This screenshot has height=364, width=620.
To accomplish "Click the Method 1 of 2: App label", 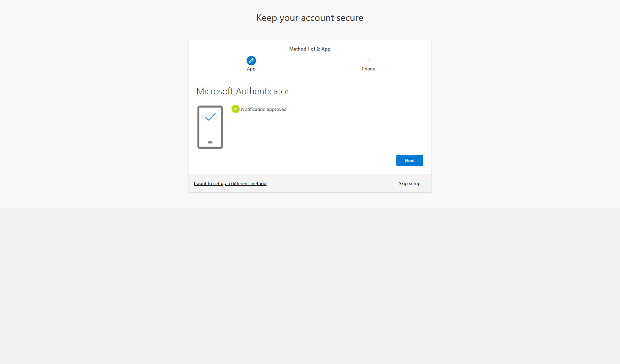I will click(x=309, y=49).
